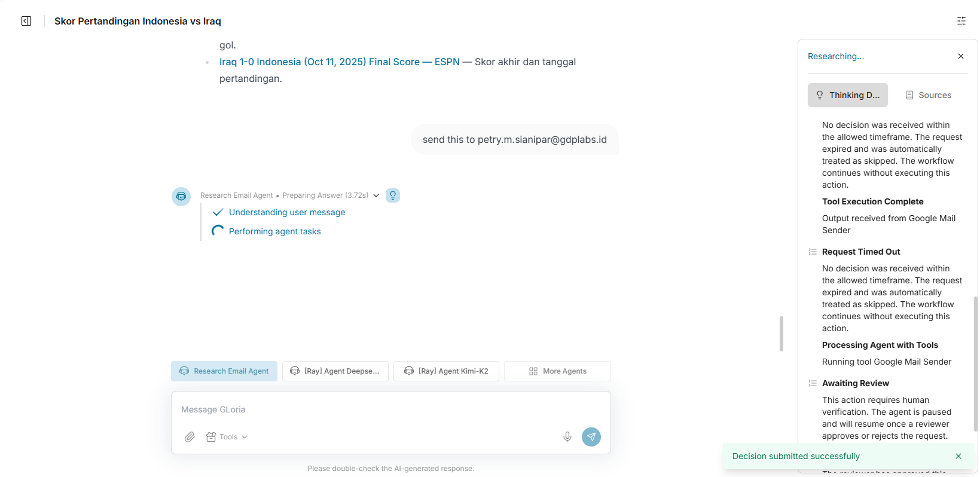Open chat settings sliders icon
The image size is (980, 477).
pos(961,21)
